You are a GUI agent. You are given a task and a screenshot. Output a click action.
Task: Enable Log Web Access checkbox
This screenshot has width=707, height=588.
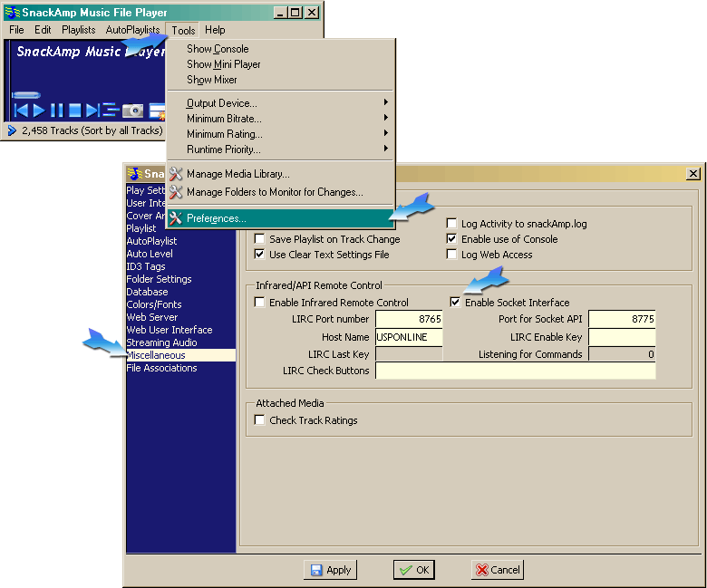point(451,254)
